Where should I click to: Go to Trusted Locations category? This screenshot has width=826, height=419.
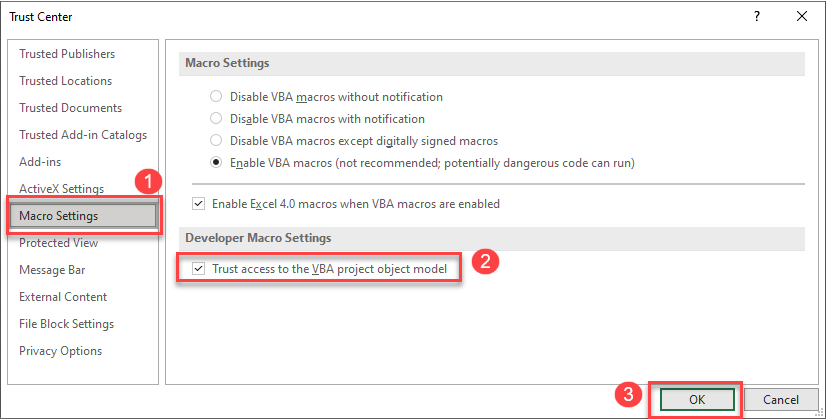66,81
